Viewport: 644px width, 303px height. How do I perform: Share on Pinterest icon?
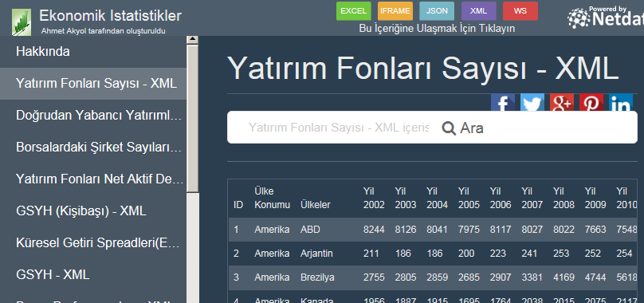[591, 103]
